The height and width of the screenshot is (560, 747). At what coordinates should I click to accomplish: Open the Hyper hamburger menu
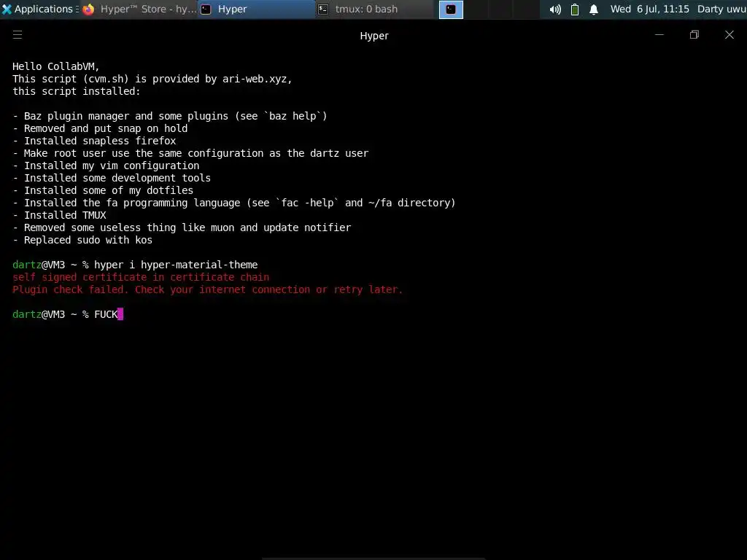[18, 35]
